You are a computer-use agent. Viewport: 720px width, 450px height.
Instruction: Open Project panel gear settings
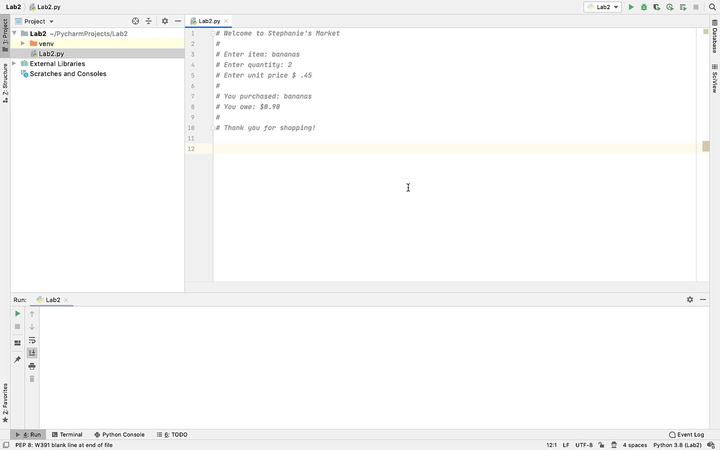165,21
